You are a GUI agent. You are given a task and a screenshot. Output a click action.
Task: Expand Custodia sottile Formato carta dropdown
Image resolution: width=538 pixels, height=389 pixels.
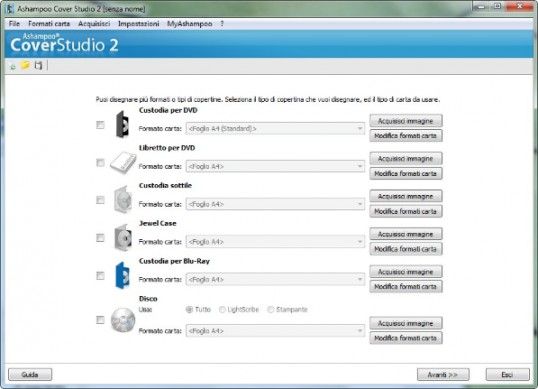pyautogui.click(x=275, y=204)
